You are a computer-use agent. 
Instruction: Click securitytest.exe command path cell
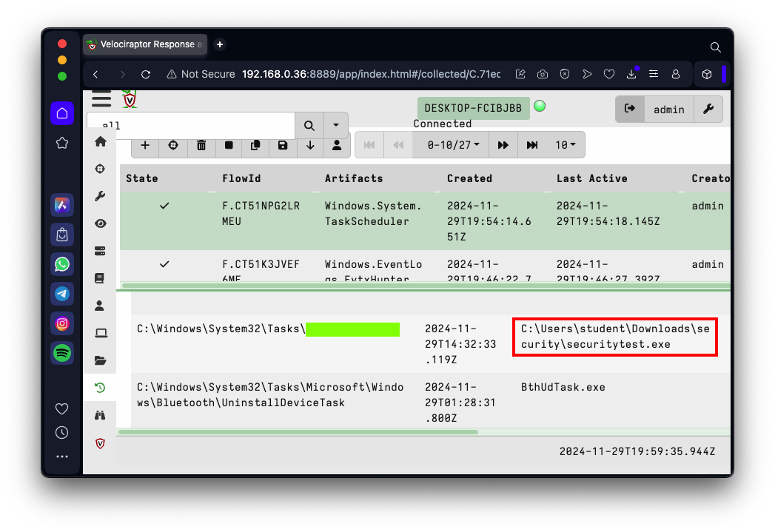[615, 337]
